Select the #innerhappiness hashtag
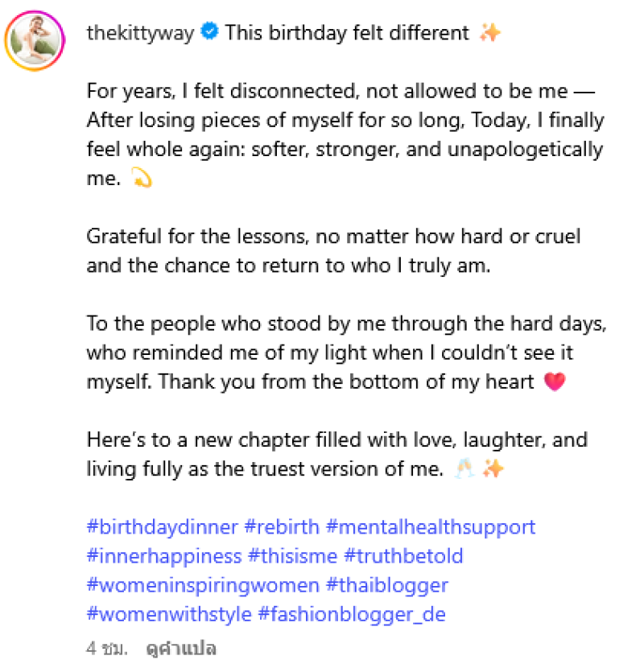 pyautogui.click(x=164, y=556)
